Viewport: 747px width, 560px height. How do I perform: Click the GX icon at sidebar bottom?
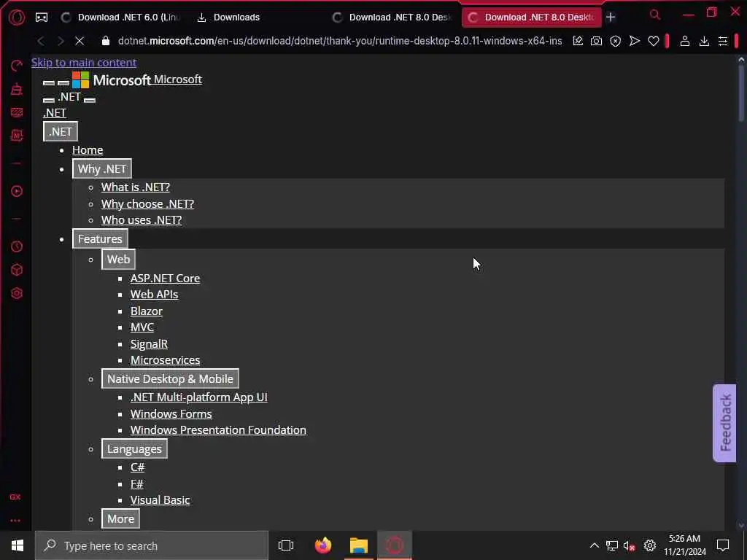tap(15, 497)
